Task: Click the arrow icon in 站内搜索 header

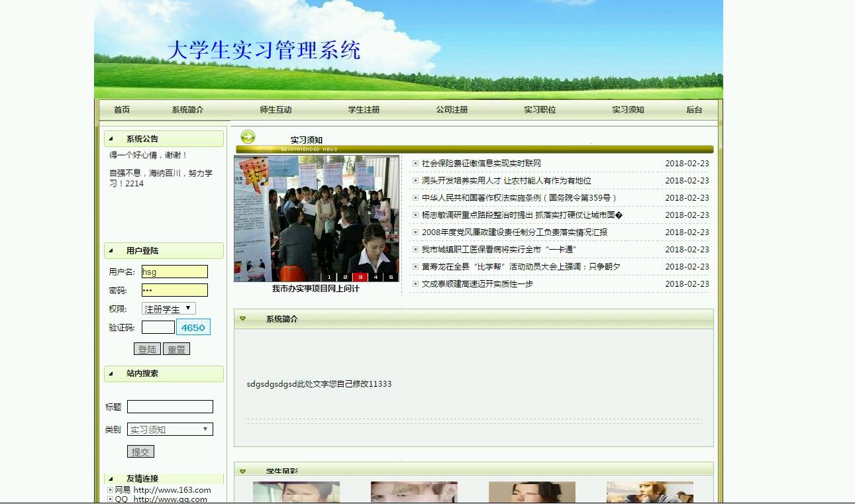Action: (x=111, y=374)
